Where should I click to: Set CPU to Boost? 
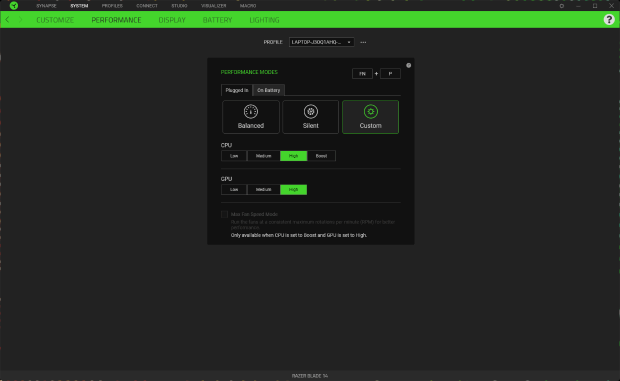pos(321,156)
